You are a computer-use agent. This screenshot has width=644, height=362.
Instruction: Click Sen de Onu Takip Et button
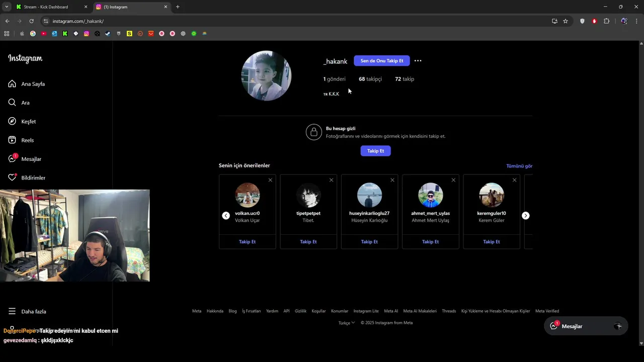(x=382, y=61)
